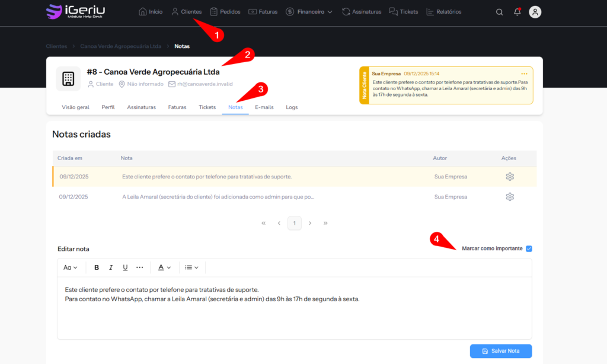Viewport: 607px width, 364px height.
Task: Click gear icon for Leila Amaral note
Action: click(509, 197)
